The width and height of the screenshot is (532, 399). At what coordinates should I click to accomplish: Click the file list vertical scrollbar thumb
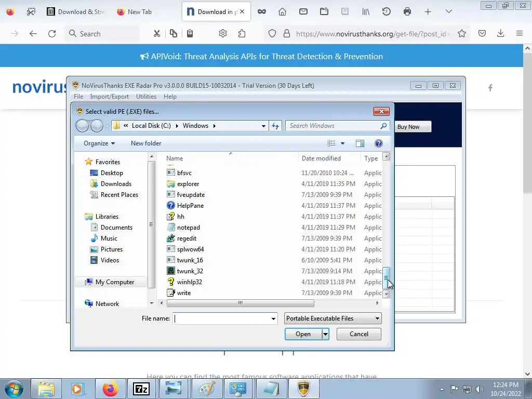point(386,278)
